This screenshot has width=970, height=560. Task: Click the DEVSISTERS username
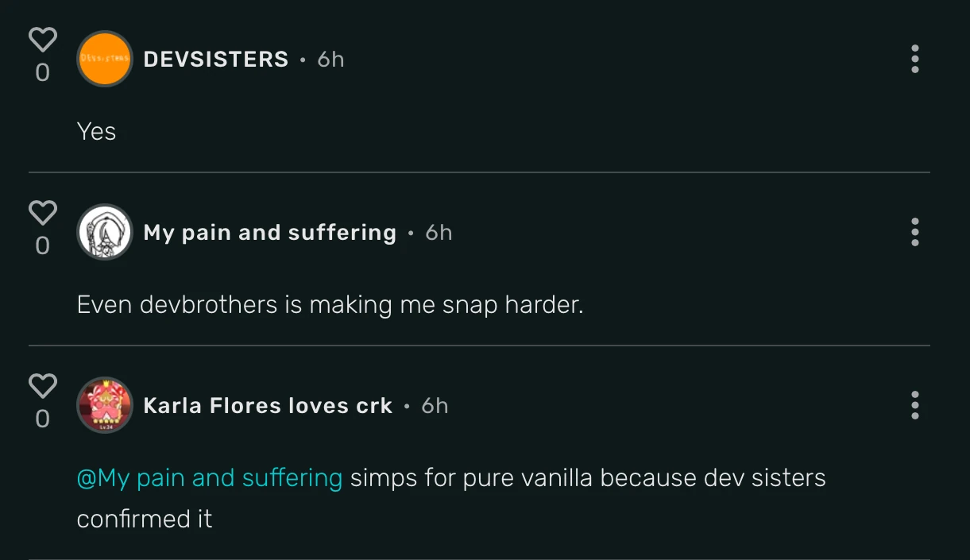214,59
